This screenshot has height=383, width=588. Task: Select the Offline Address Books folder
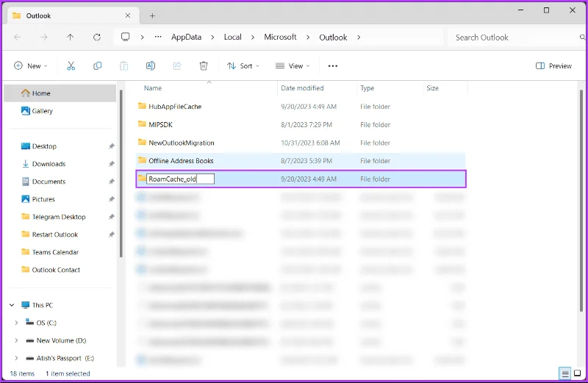pos(301,160)
